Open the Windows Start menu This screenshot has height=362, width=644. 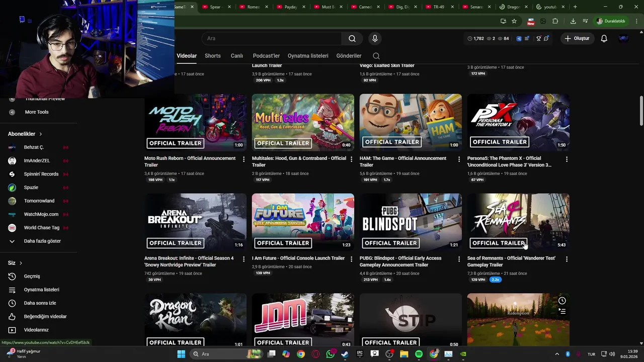point(181,354)
